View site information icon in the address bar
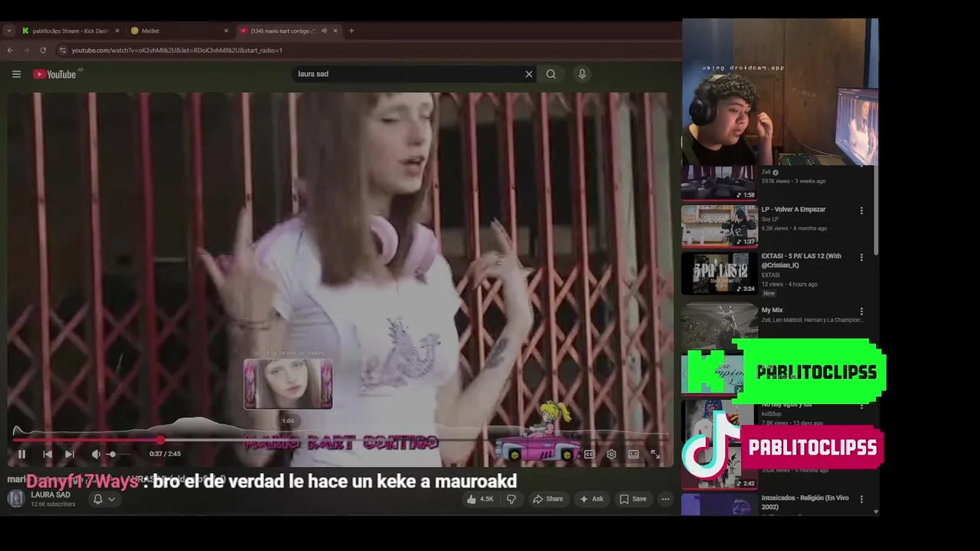980x551 pixels. click(x=62, y=50)
